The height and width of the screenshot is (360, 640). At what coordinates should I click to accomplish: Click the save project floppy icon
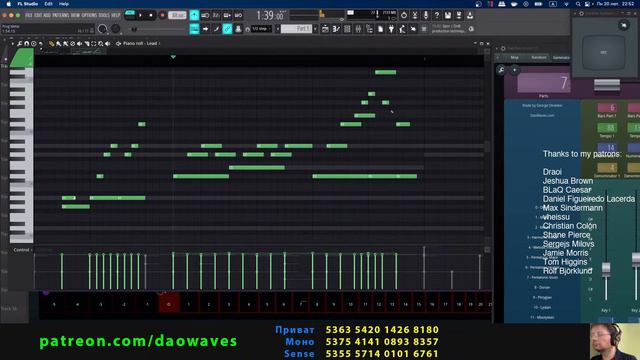448,15
